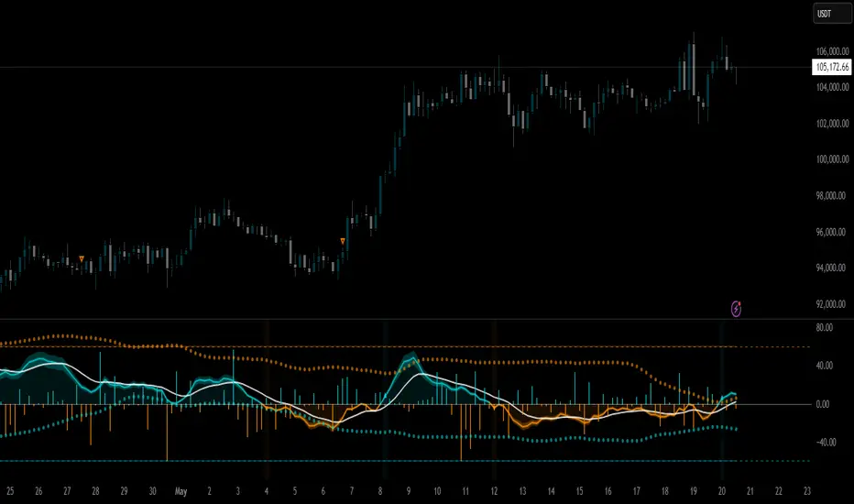Image resolution: width=854 pixels, height=504 pixels.
Task: Click date 23 at the time axis end
Action: 807,491
